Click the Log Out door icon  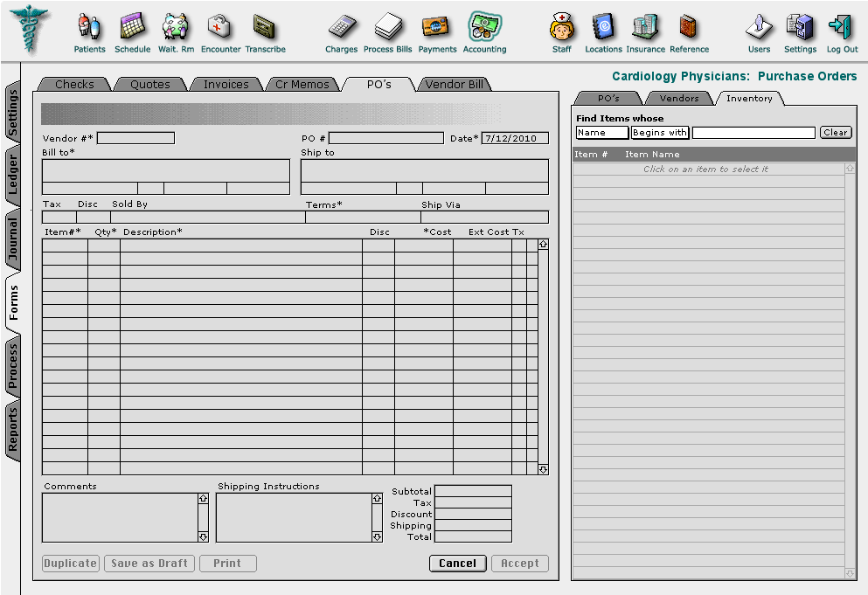coord(842,26)
